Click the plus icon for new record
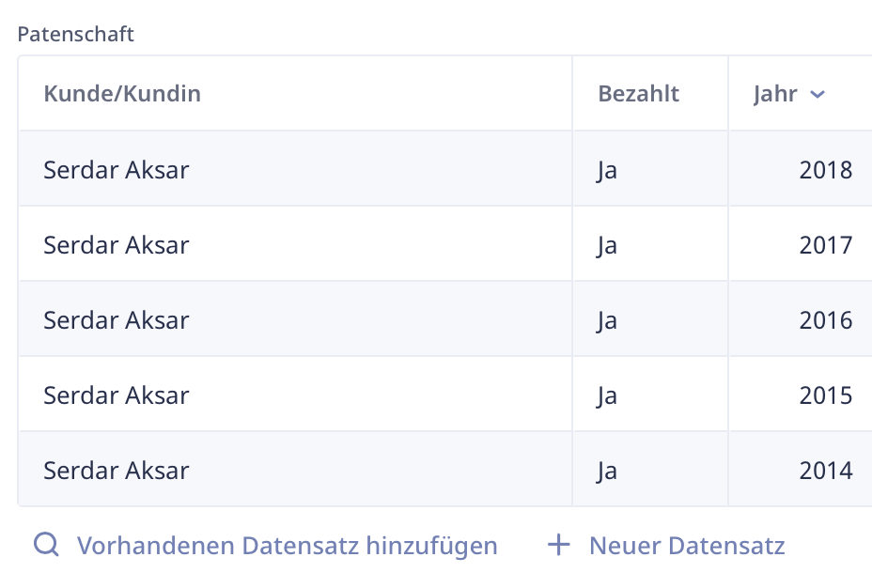Viewport: 872px width, 588px height. point(558,545)
